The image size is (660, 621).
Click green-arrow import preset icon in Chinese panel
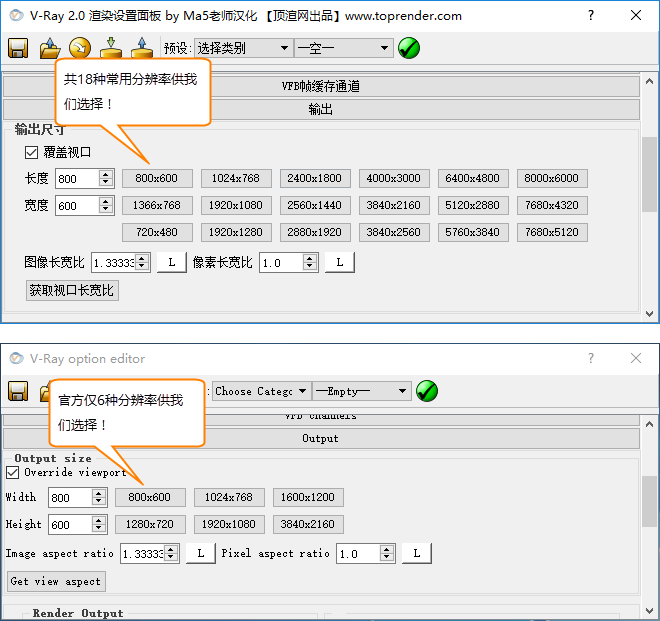[x=111, y=48]
